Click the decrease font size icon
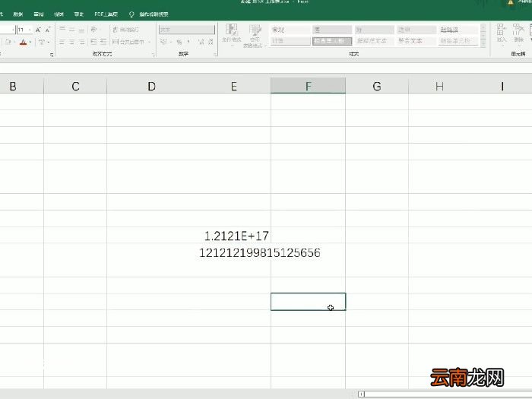The width and height of the screenshot is (532, 399). 48,30
